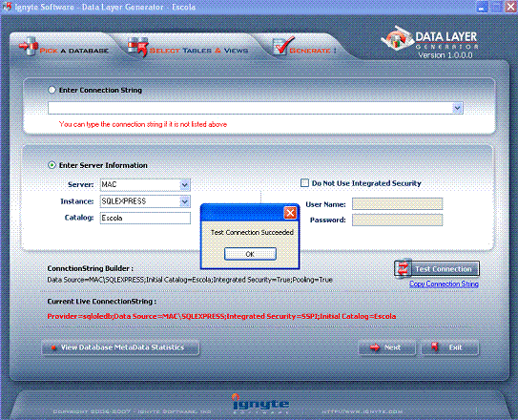
Task: Switch to the Generate tab
Action: (x=304, y=47)
